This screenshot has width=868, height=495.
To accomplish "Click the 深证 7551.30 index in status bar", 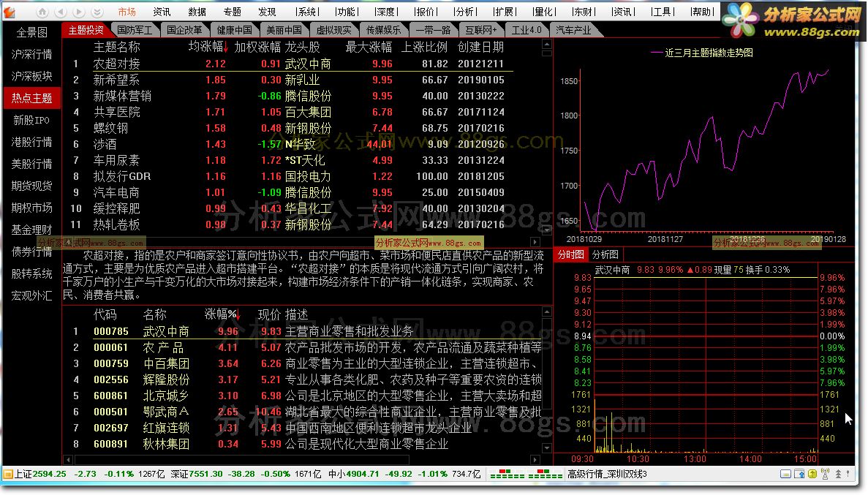I will [197, 474].
